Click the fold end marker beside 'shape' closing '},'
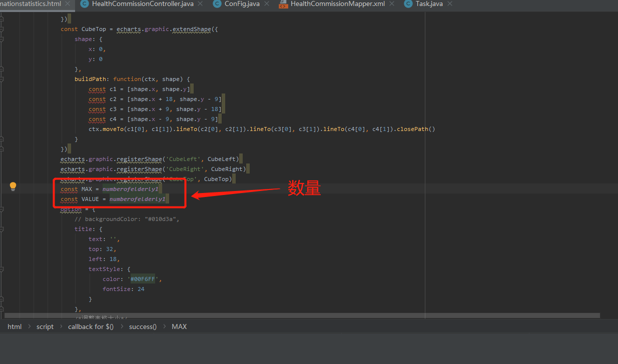The width and height of the screenshot is (618, 364). pyautogui.click(x=3, y=69)
